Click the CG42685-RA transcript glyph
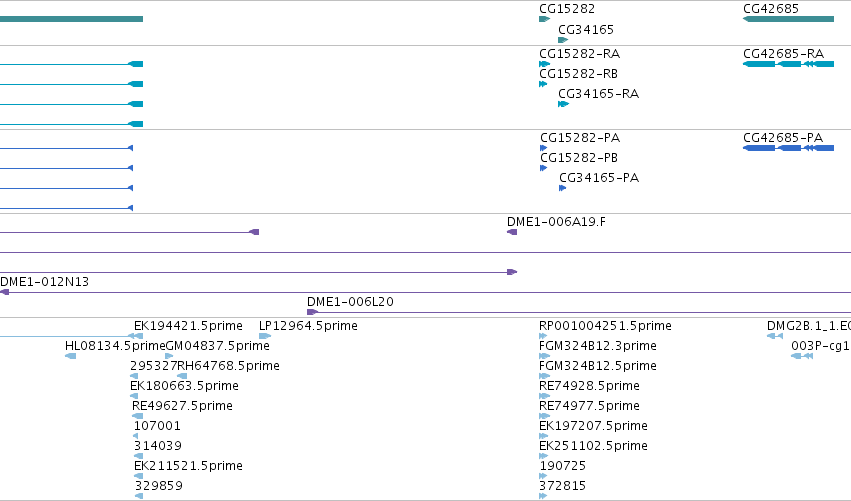Screen dimensions: 851x501 pyautogui.click(x=788, y=64)
